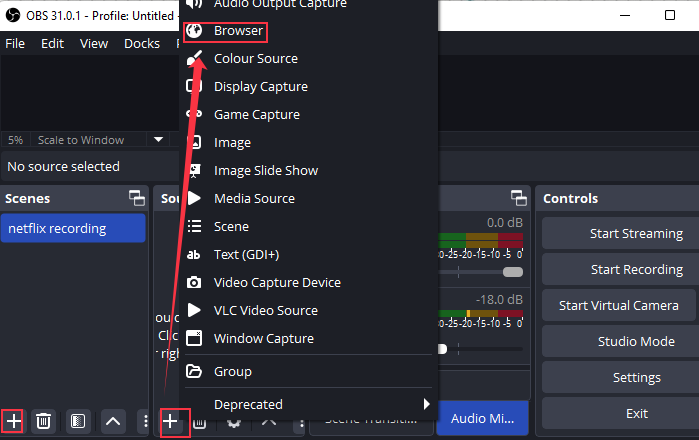The height and width of the screenshot is (440, 699).
Task: Expand the Deprecated submenu
Action: click(308, 404)
